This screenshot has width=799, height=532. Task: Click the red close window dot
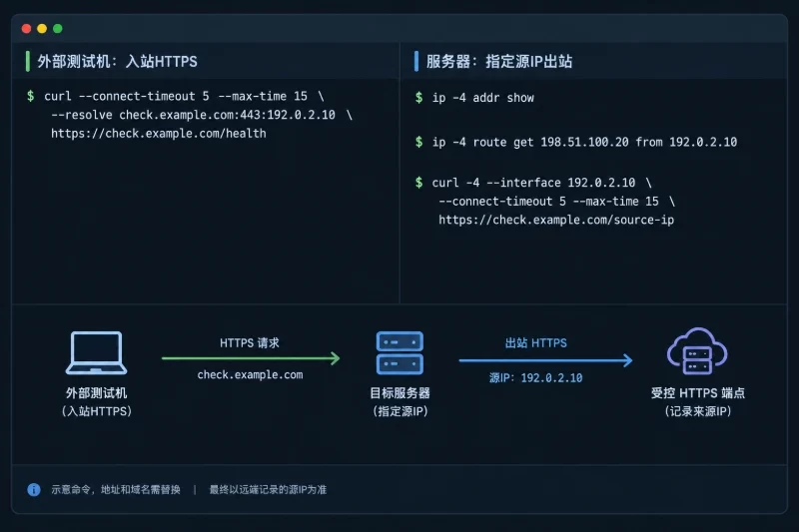pyautogui.click(x=27, y=29)
